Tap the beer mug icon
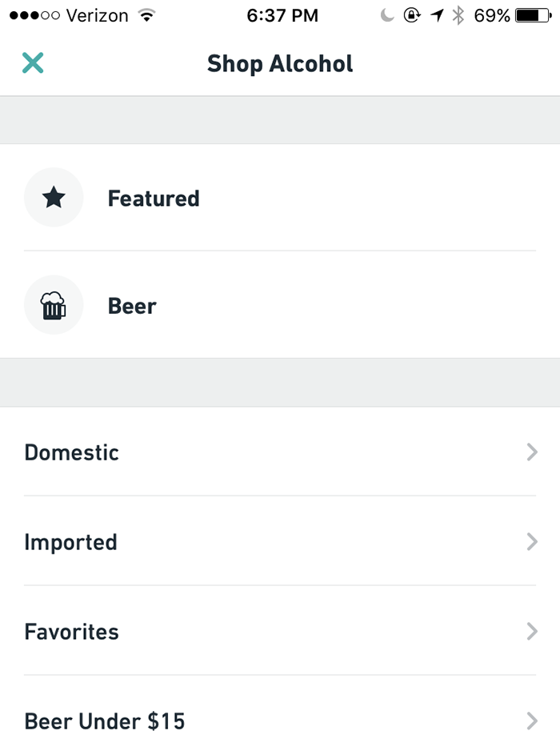Image resolution: width=560 pixels, height=747 pixels. [54, 305]
